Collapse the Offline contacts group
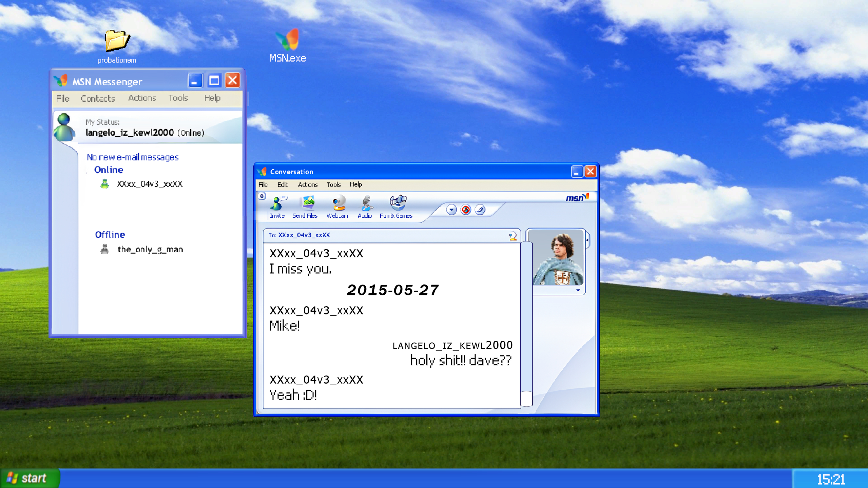868x488 pixels. click(110, 234)
